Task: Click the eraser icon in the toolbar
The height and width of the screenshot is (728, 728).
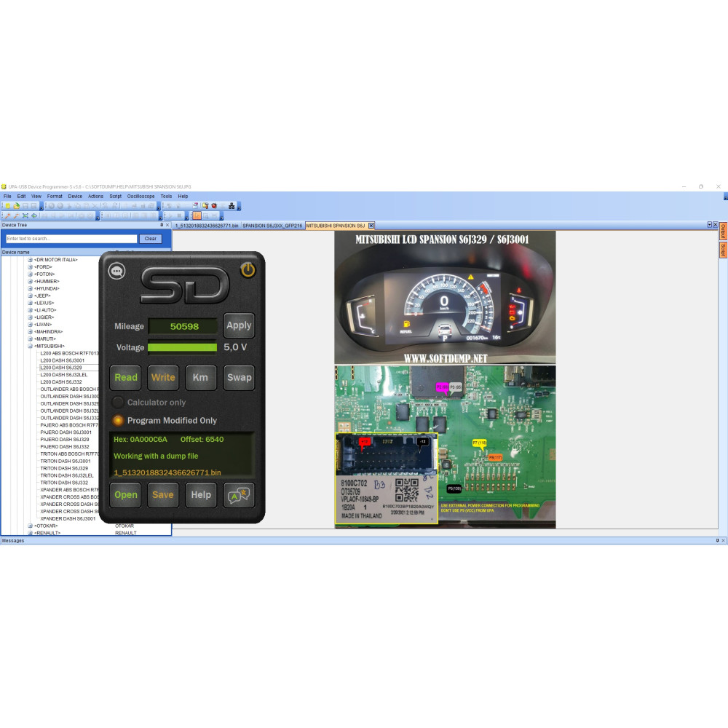Action: (195, 206)
